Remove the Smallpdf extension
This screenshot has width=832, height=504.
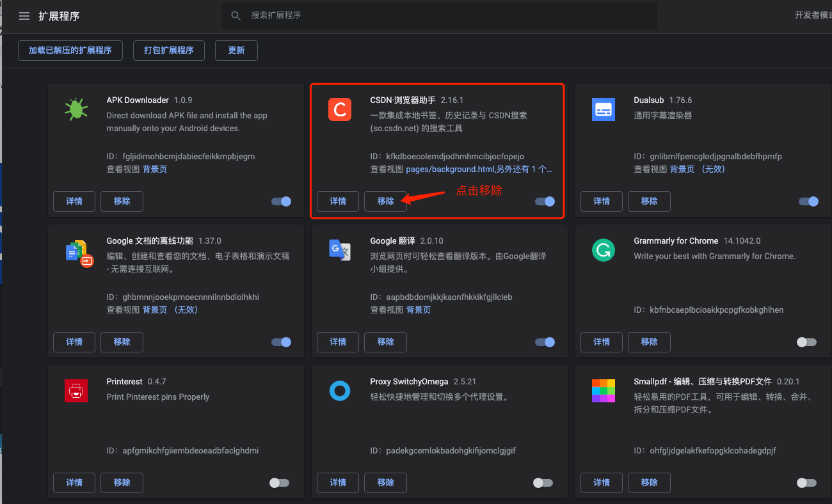tap(649, 482)
